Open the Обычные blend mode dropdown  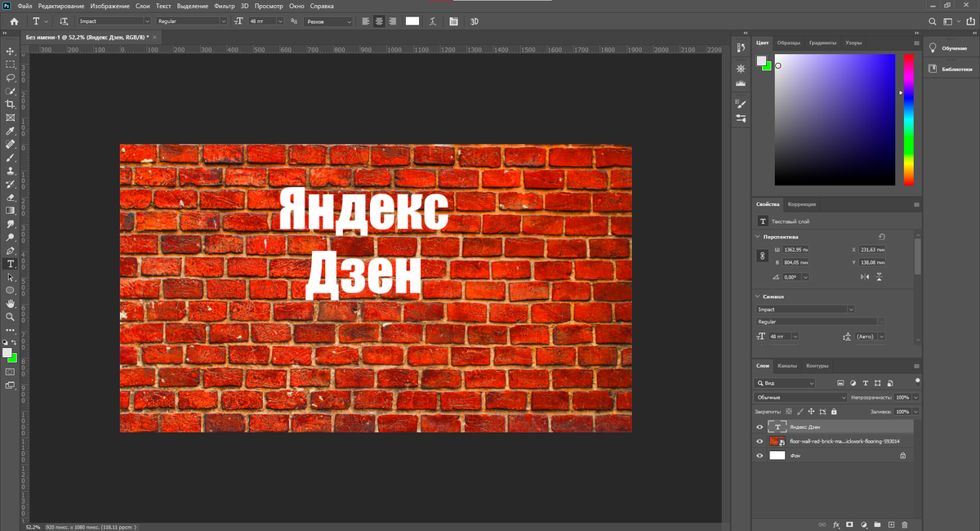[x=802, y=397]
